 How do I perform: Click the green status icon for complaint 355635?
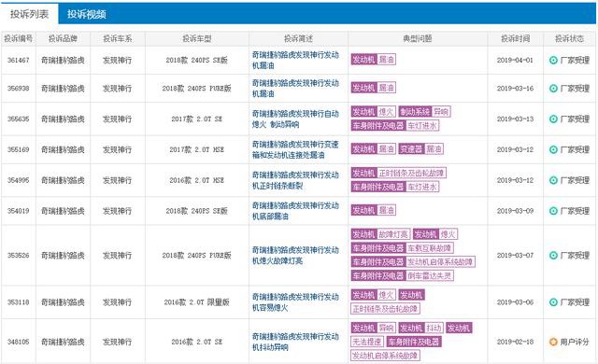pos(553,119)
